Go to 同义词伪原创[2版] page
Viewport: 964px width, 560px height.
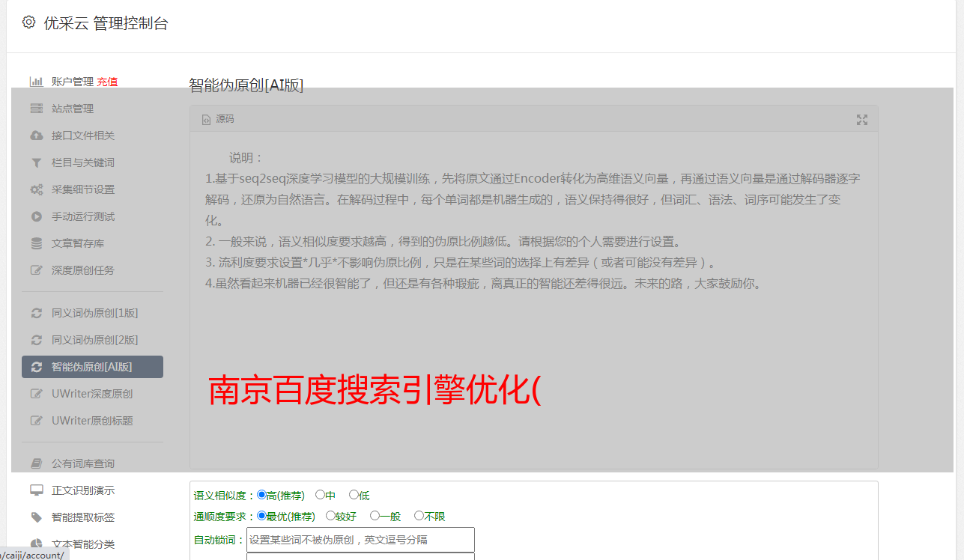pos(95,340)
